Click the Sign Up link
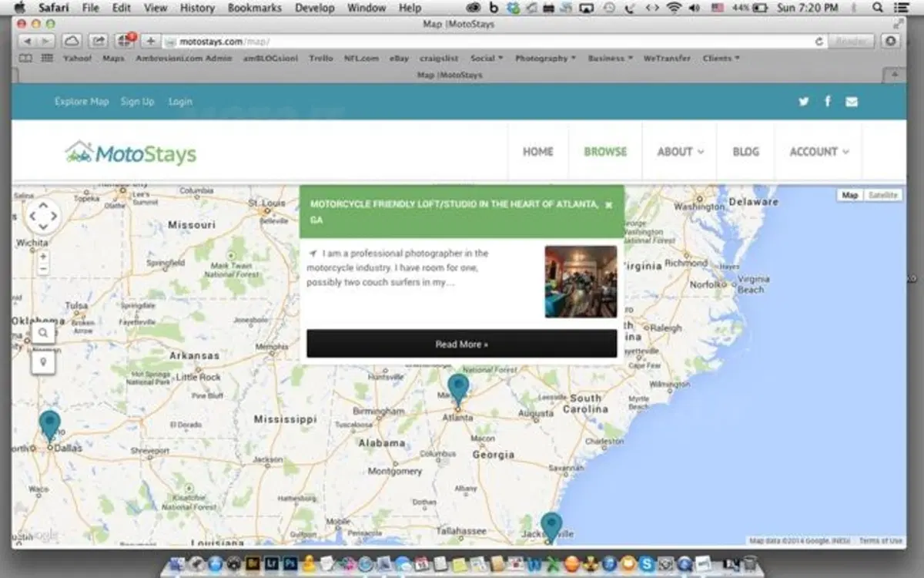The image size is (924, 578). tap(137, 102)
